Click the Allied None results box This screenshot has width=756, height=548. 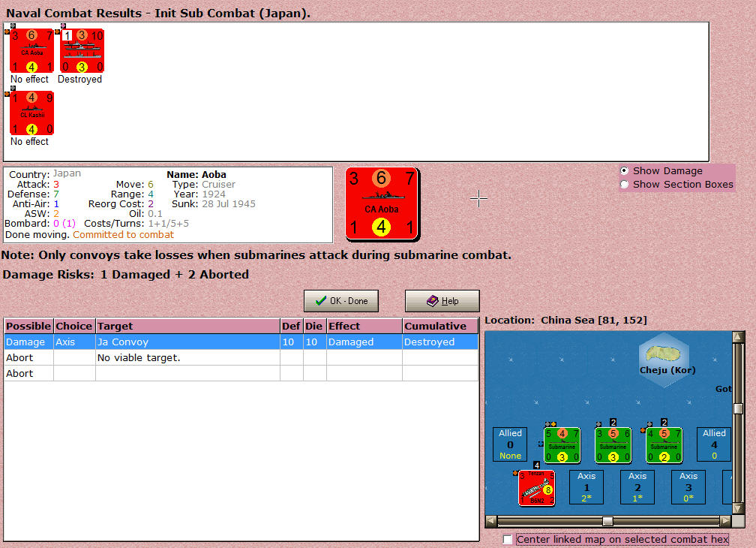coord(509,444)
